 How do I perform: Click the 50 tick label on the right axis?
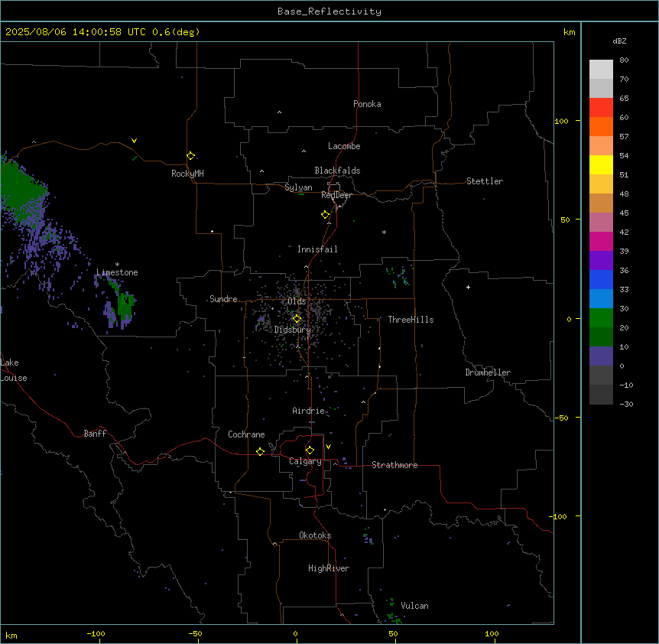point(565,220)
